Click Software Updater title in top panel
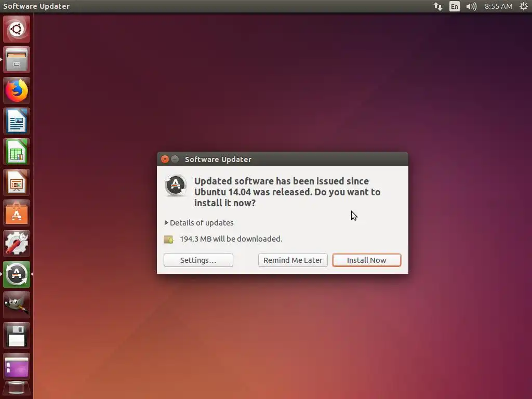The height and width of the screenshot is (399, 532). pos(36,6)
